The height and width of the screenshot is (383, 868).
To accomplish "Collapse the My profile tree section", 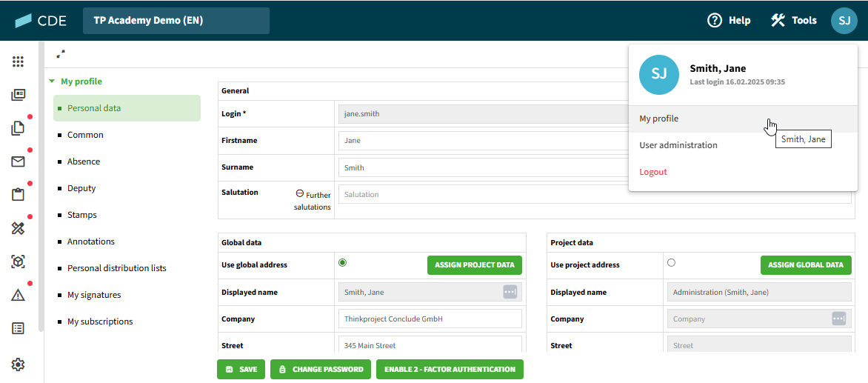I will (x=52, y=81).
